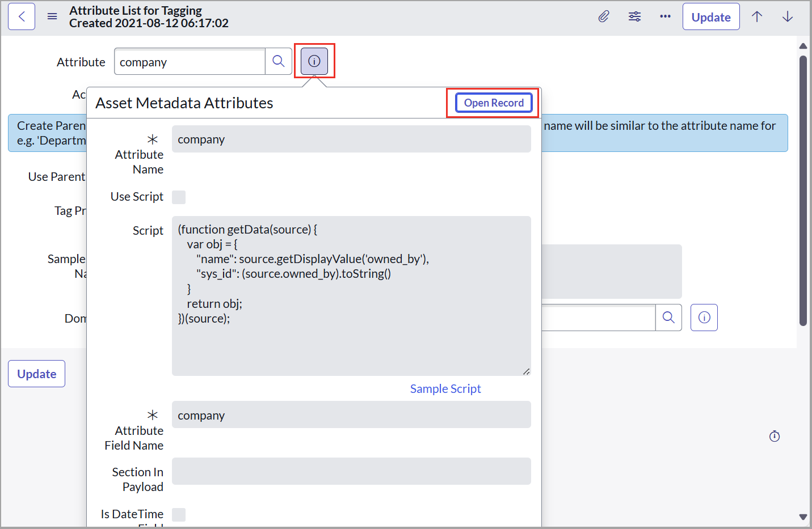Image resolution: width=812 pixels, height=529 pixels.
Task: Navigate to previous record with up arrow
Action: (x=757, y=16)
